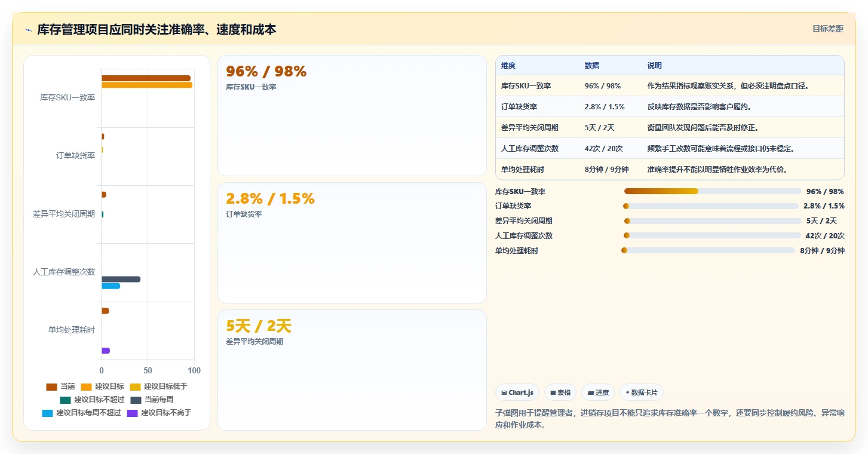Screen dimensions: 868x454
Task: Click the 订单缺货率 progress bar
Action: 711,206
